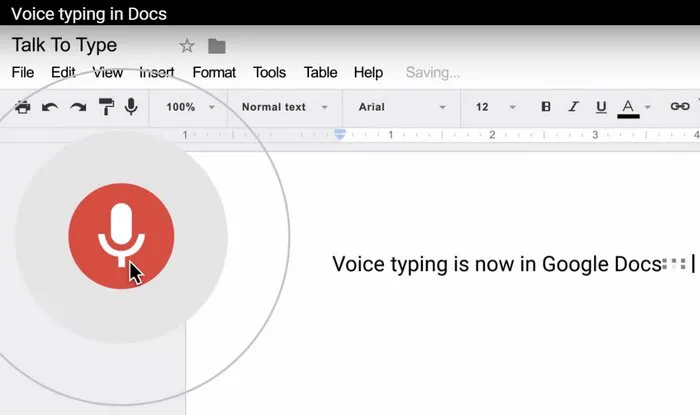Move document using the folder icon

click(x=217, y=46)
